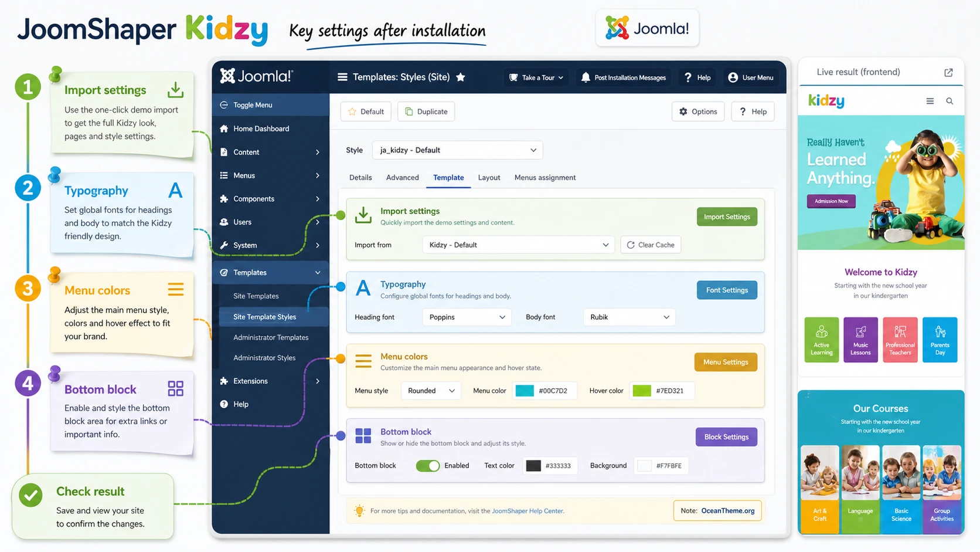This screenshot has width=980, height=552.
Task: Click the Menu color #00C7D2 swatch
Action: pyautogui.click(x=525, y=391)
